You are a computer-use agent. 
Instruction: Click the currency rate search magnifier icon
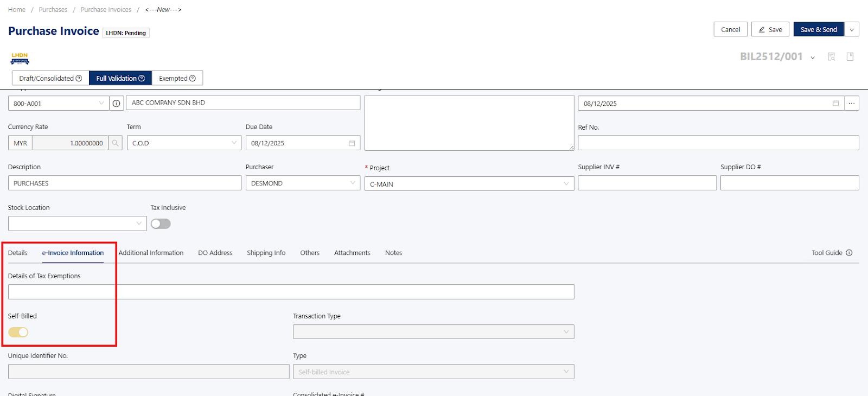pos(115,143)
